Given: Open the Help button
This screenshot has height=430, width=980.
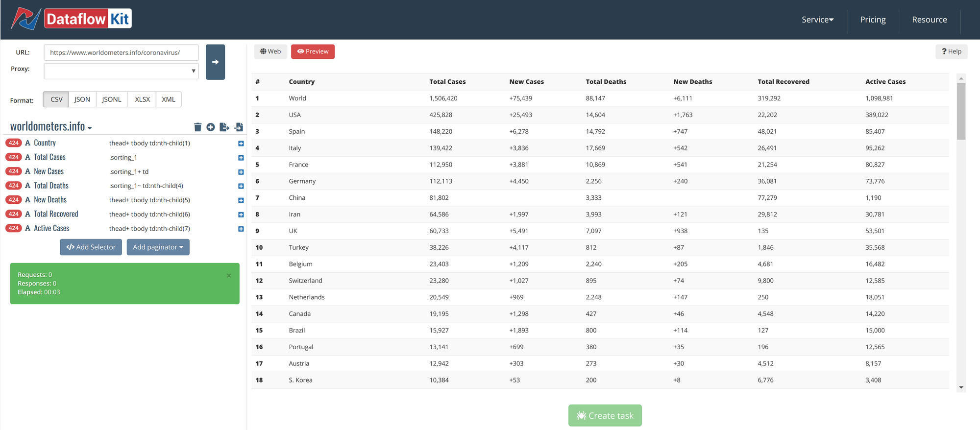Looking at the screenshot, I should tap(951, 51).
